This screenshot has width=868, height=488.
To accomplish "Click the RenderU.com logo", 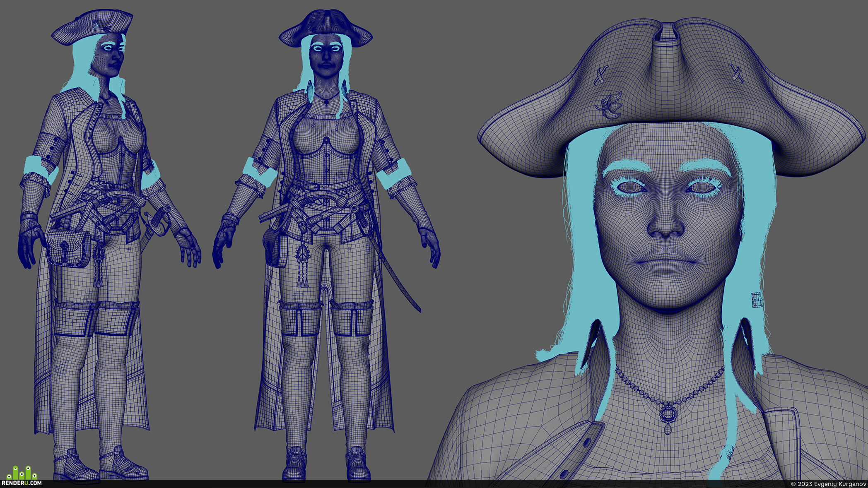I will 22,476.
